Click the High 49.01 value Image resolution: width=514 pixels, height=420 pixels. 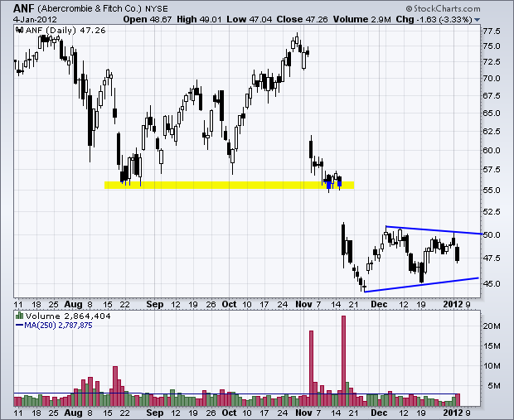(x=199, y=19)
